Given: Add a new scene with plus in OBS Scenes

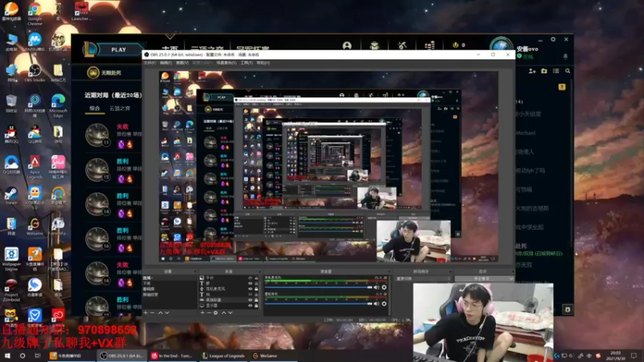Looking at the screenshot, I should [146, 313].
